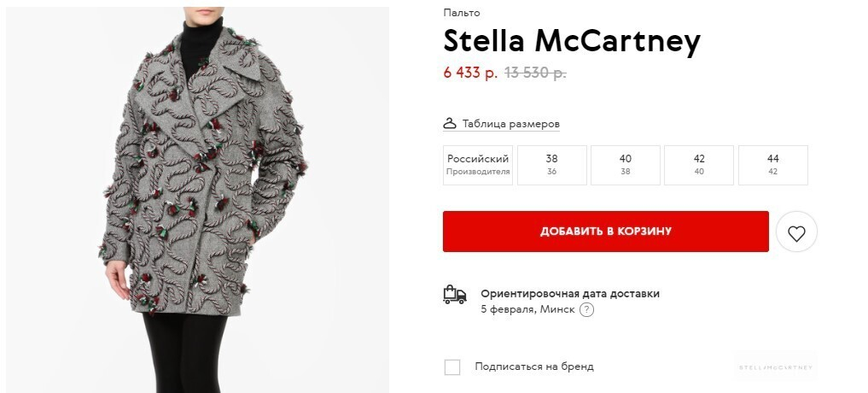Screen dimensions: 868x393
Task: Add the coat to wishlist with heart icon
Action: 796,232
